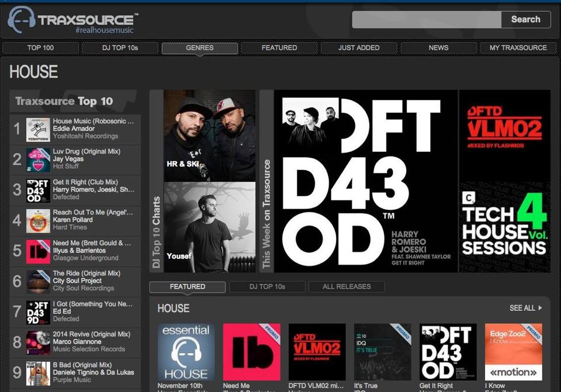This screenshot has width=561, height=392.
Task: Open Get It Right (Club Mix) title
Action: tap(85, 182)
